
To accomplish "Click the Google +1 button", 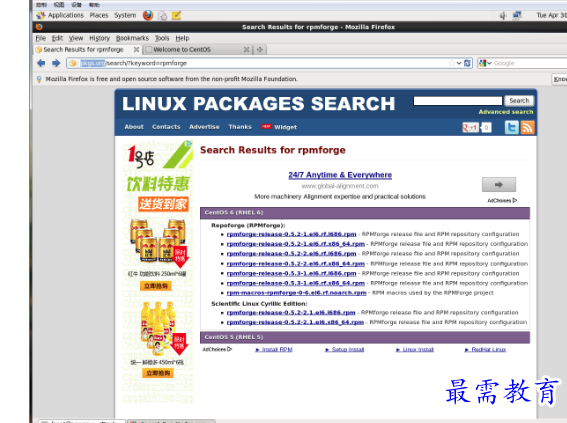I will pos(471,127).
